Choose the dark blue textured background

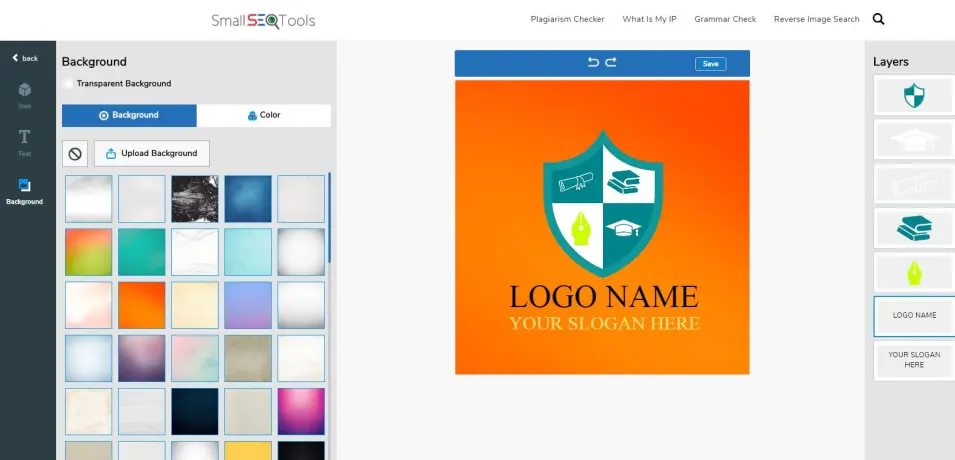pos(248,199)
